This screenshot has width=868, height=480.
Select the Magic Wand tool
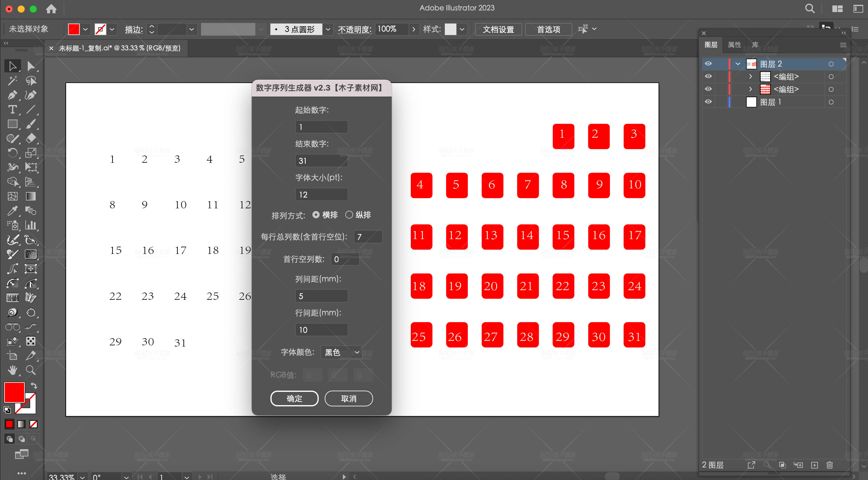(12, 81)
